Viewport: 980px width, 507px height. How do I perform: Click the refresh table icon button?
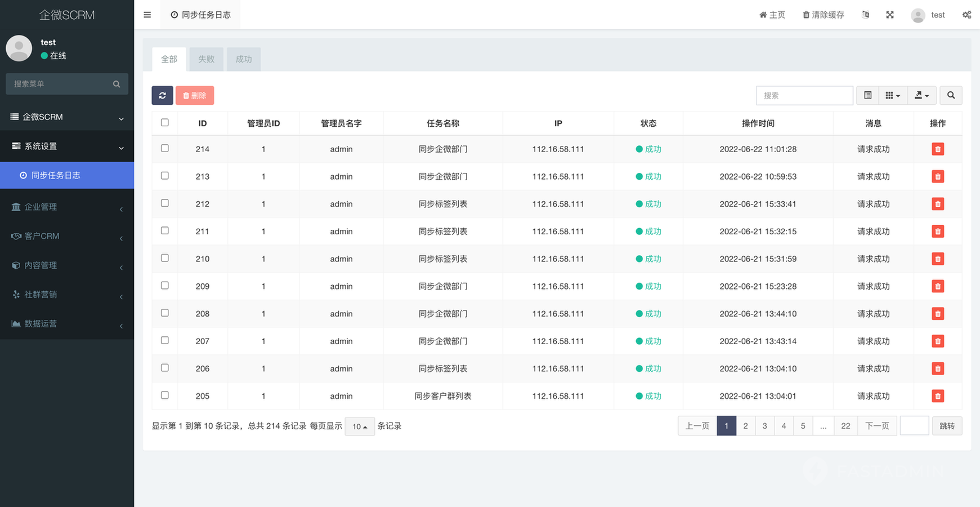[162, 95]
